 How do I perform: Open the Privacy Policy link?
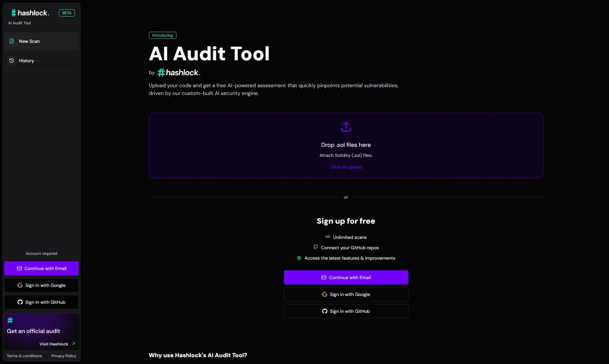click(x=64, y=356)
